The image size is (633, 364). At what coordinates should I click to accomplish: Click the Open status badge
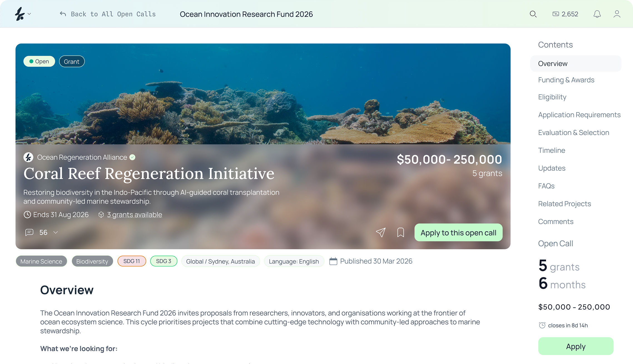tap(39, 61)
